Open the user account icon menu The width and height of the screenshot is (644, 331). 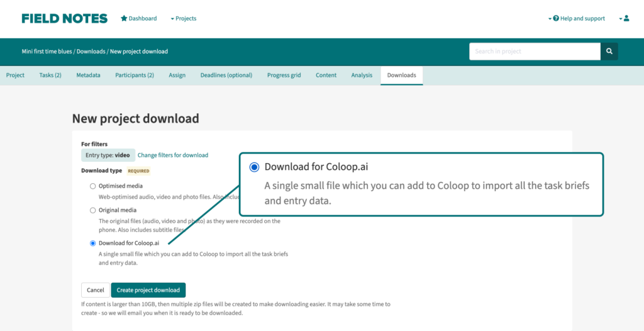point(626,19)
